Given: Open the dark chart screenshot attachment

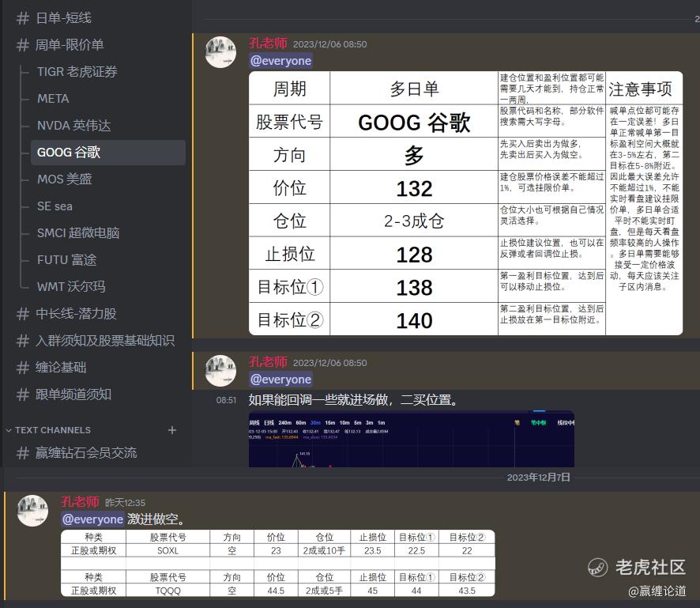Looking at the screenshot, I should click(412, 439).
